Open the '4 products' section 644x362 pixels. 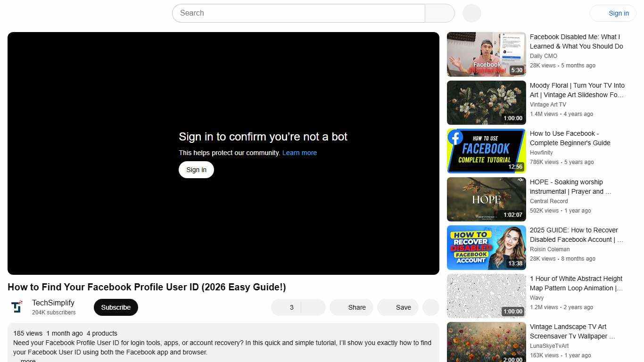point(102,333)
